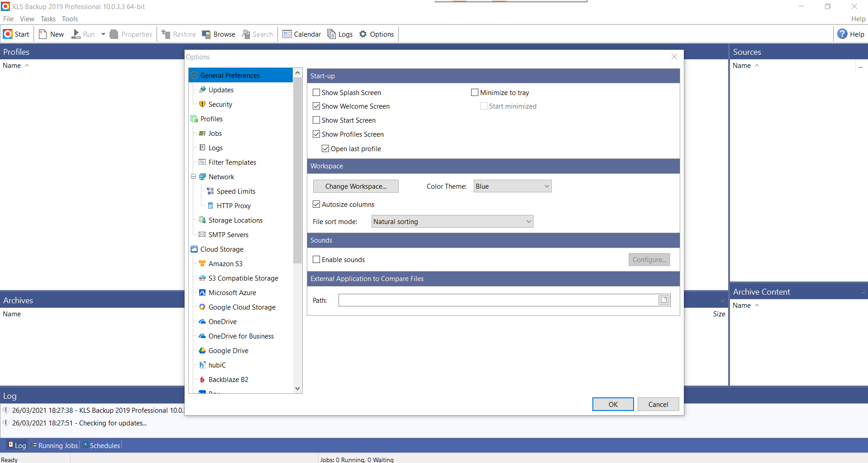Screen dimensions: 868x463
Task: Enable Show Start Screen
Action: 316,120
